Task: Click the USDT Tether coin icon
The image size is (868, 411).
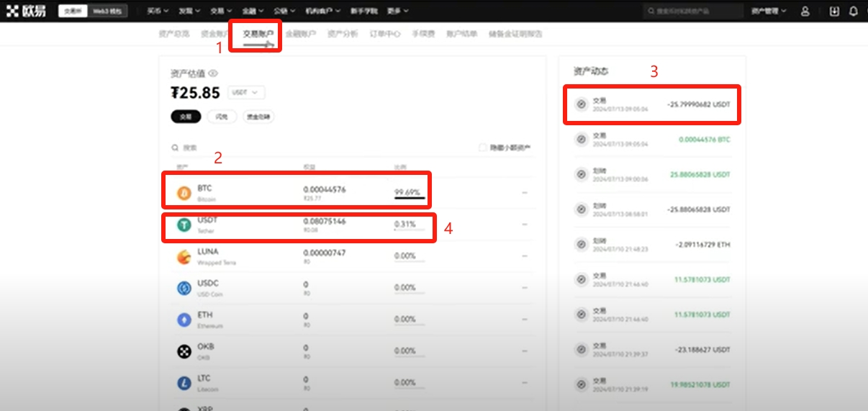Action: click(184, 225)
